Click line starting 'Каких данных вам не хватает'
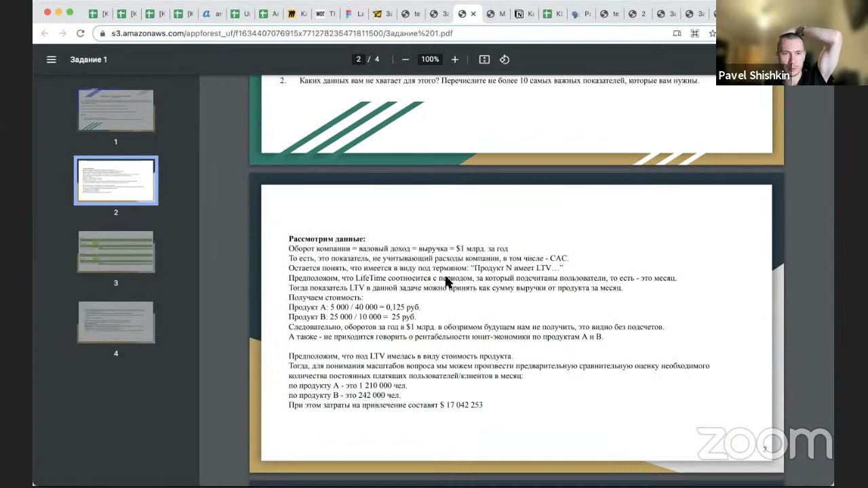This screenshot has height=488, width=868. [499, 81]
